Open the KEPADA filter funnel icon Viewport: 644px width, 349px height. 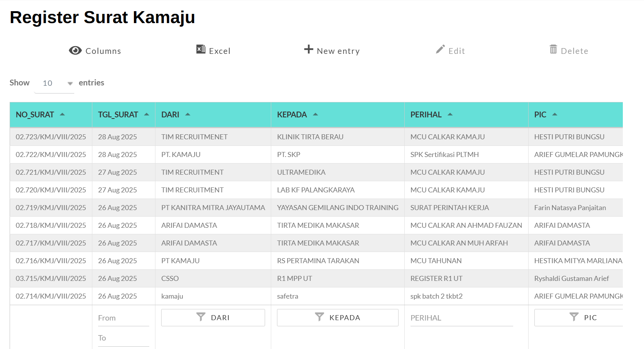(x=319, y=317)
